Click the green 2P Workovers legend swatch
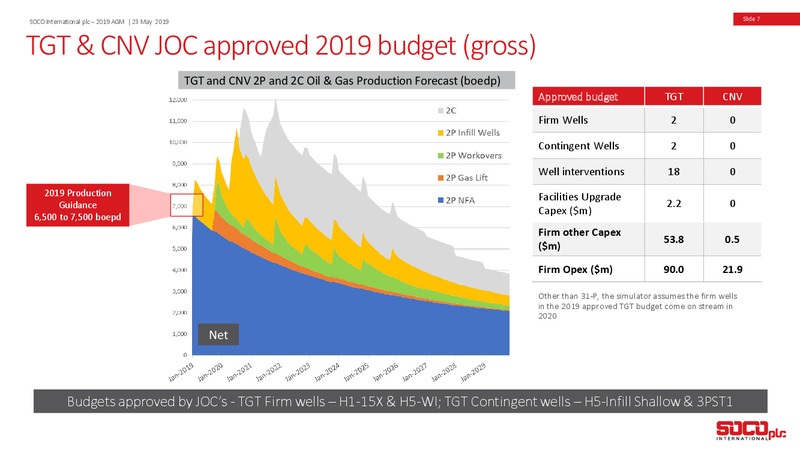This screenshot has height=450, width=800. (x=440, y=156)
